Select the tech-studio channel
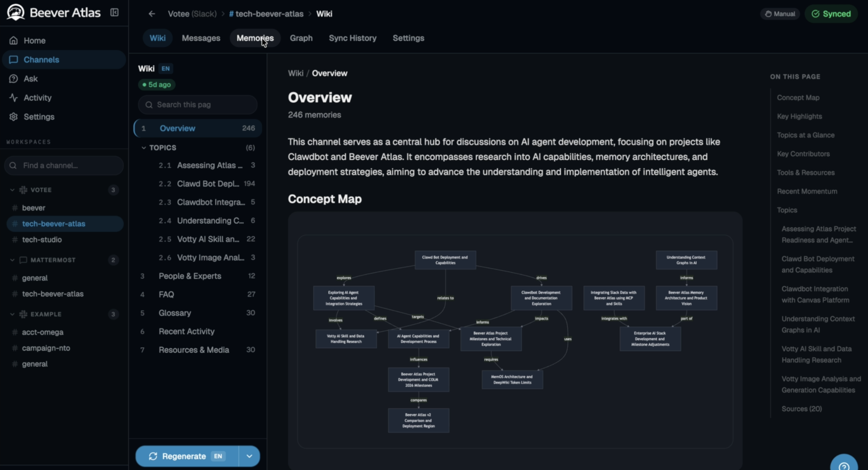 [x=65, y=240]
